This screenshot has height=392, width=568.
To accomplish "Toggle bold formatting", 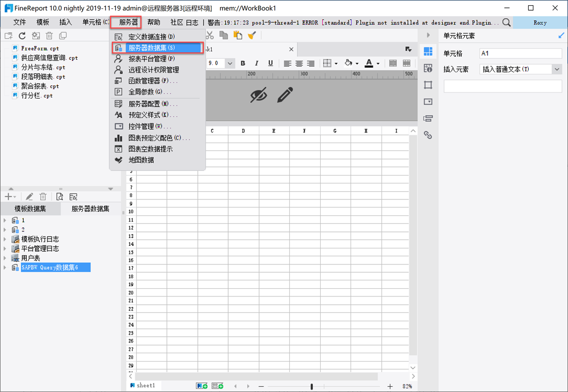I will (x=243, y=64).
